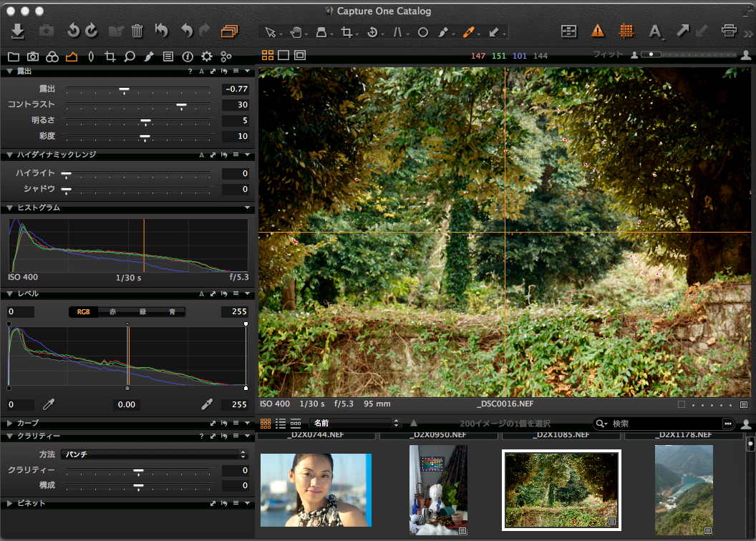This screenshot has width=756, height=541.
Task: Click the trash delete icon
Action: [137, 31]
